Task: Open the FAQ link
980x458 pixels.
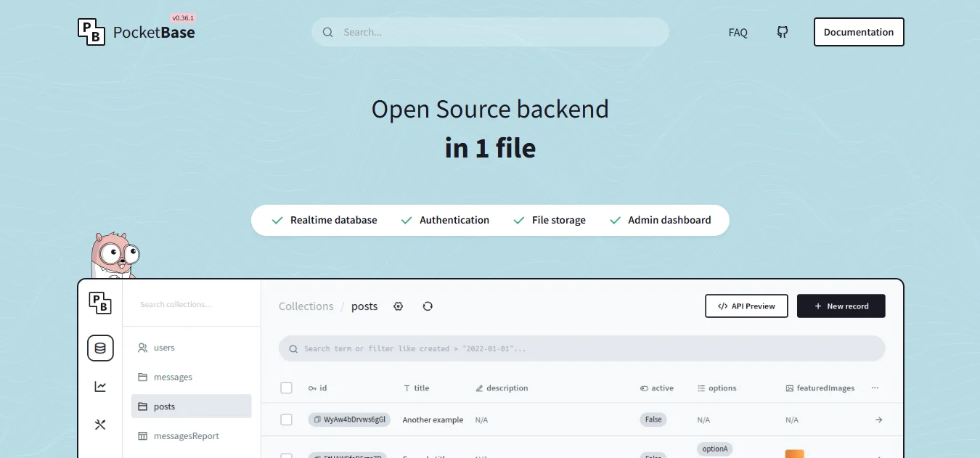Action: click(x=738, y=33)
